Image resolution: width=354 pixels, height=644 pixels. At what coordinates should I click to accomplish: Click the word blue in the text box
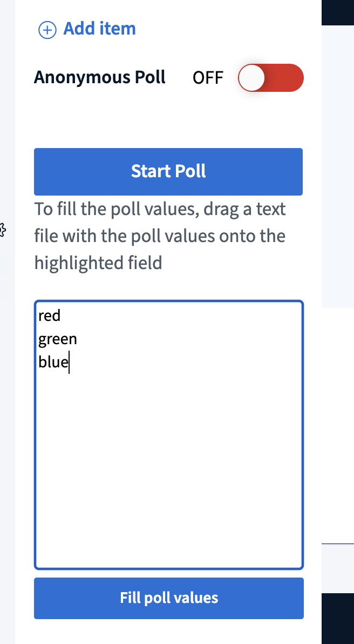53,361
